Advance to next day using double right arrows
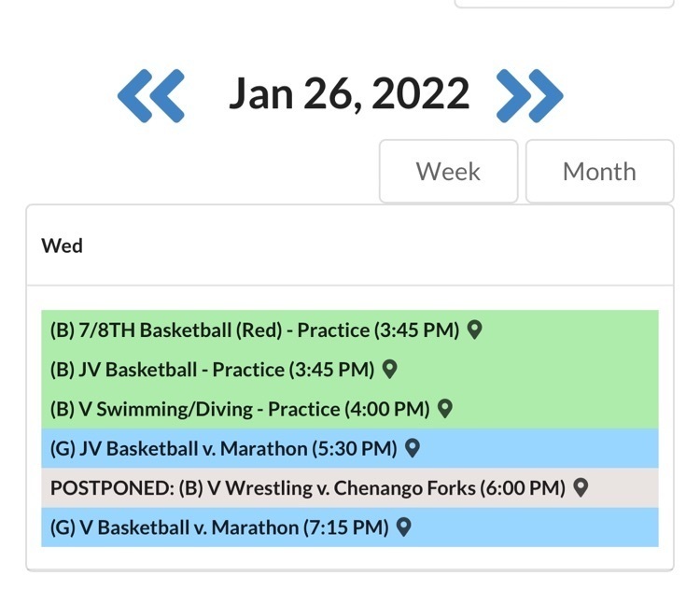This screenshot has width=700, height=604. [530, 94]
